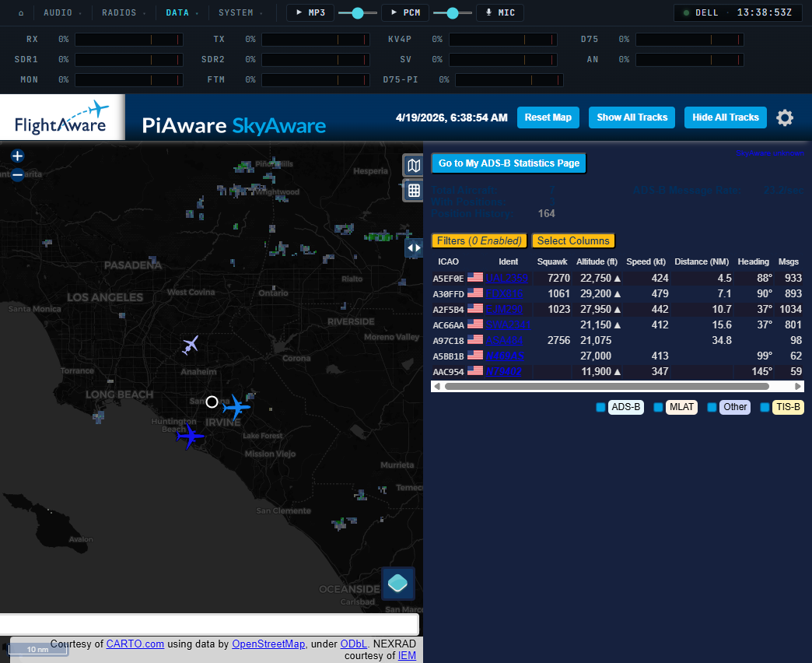Open flight FDX816 link
The width and height of the screenshot is (812, 663).
point(504,293)
